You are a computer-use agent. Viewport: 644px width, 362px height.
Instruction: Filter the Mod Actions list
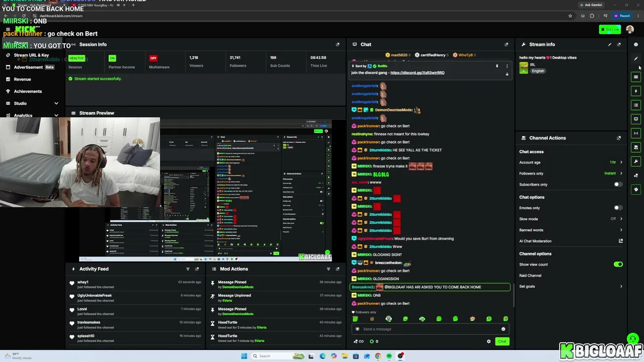(329, 269)
